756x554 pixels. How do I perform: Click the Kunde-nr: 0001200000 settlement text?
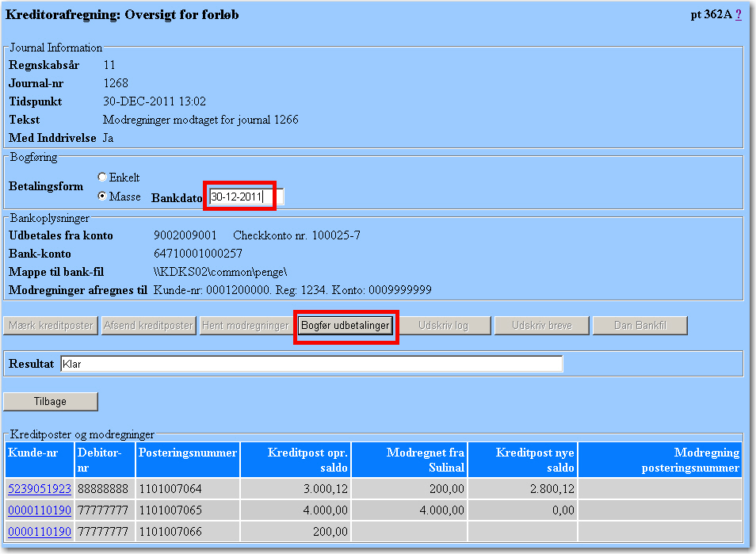(x=212, y=290)
